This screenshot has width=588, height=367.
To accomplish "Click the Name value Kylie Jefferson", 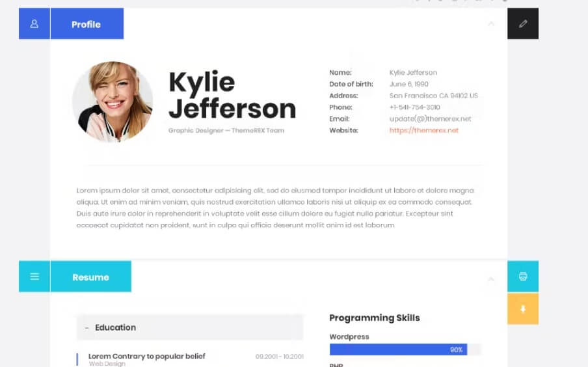I will click(x=413, y=72).
